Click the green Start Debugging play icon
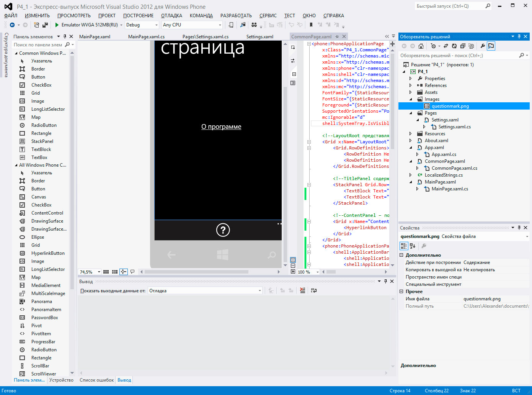532x395 pixels. (x=57, y=25)
